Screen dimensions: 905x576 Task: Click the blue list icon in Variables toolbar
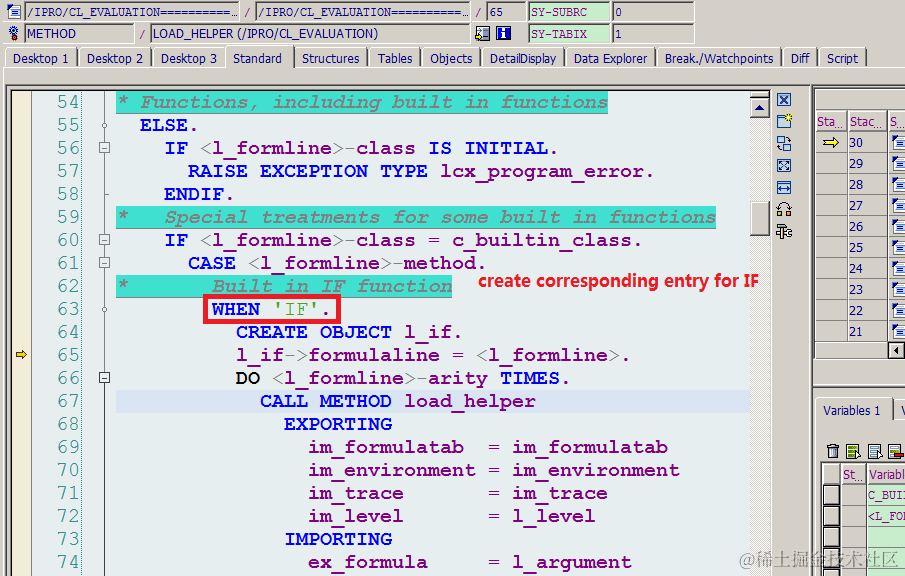click(875, 451)
